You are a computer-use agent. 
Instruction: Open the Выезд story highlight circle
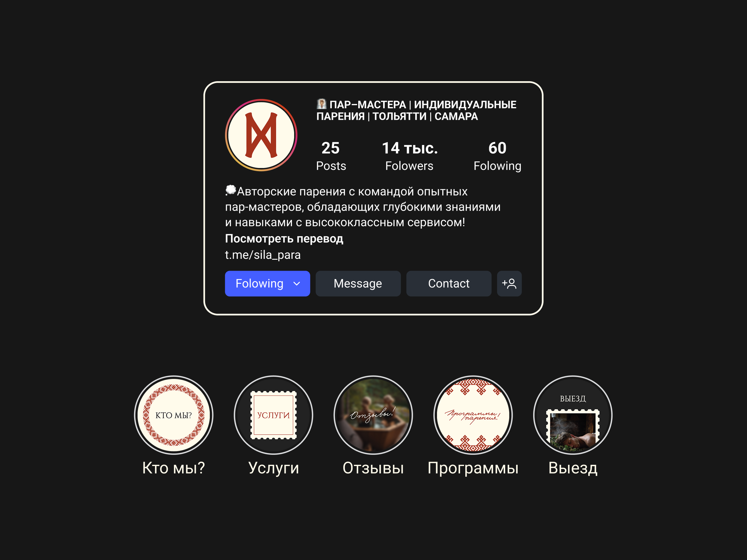(x=573, y=415)
